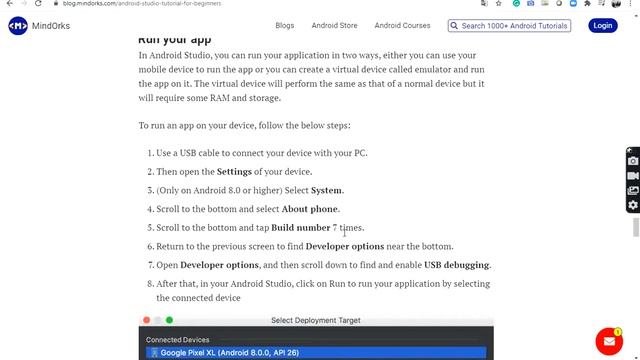This screenshot has width=640, height=360.
Task: Click 'To run an app on your device' line
Action: (244, 125)
